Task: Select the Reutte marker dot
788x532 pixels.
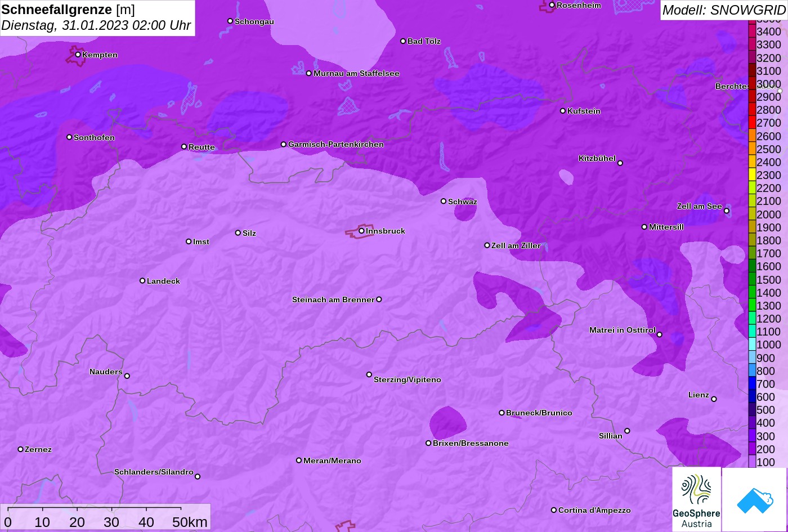Action: point(184,147)
